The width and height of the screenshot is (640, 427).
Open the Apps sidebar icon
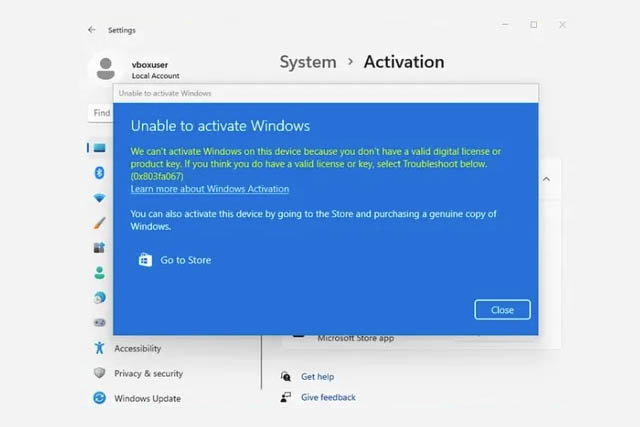coord(99,247)
